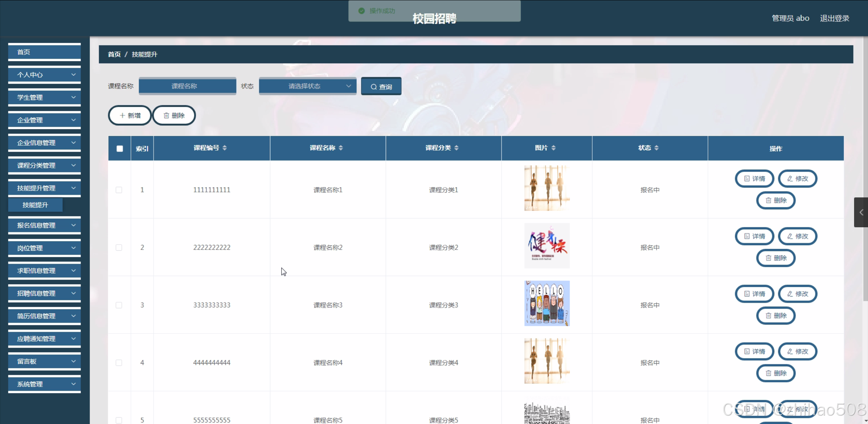This screenshot has width=868, height=424.
Task: Sort by 课程编号 column arrows
Action: (x=225, y=148)
